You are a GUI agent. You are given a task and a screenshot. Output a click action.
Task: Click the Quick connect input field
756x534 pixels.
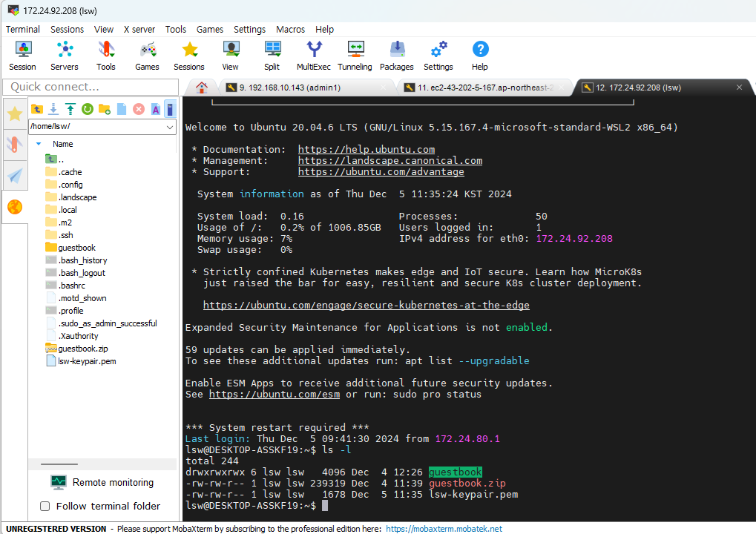coord(91,87)
